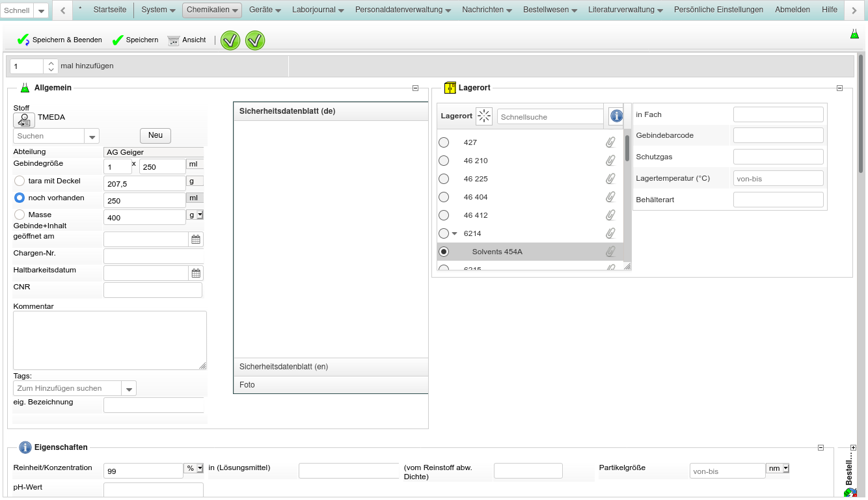The height and width of the screenshot is (500, 868).
Task: Click the Speichern & Beenden checkmark icon
Action: pyautogui.click(x=23, y=40)
